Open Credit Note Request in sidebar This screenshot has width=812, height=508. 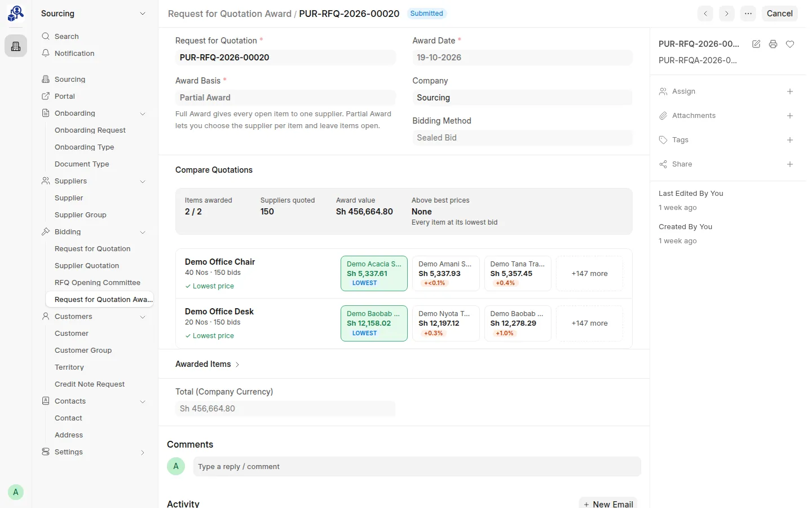click(x=90, y=384)
